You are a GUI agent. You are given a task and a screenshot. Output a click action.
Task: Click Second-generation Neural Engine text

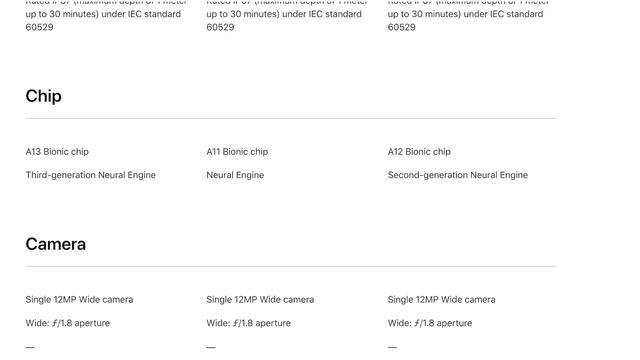458,175
